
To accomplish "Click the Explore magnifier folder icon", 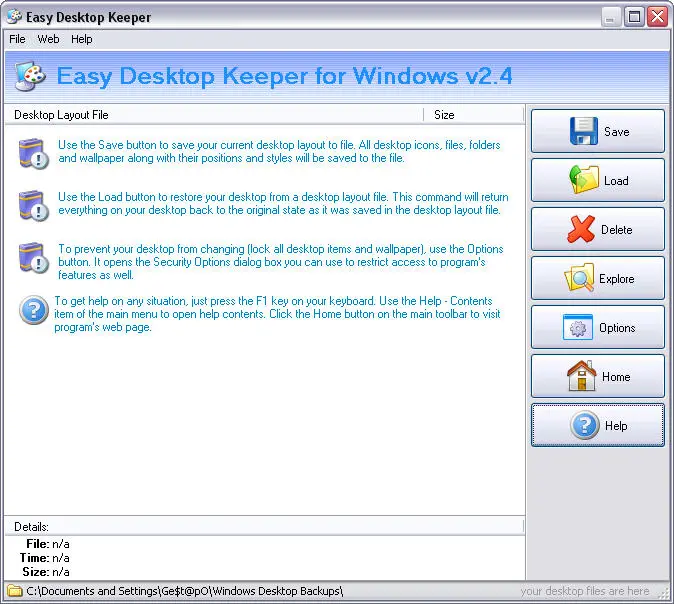I will click(x=579, y=278).
